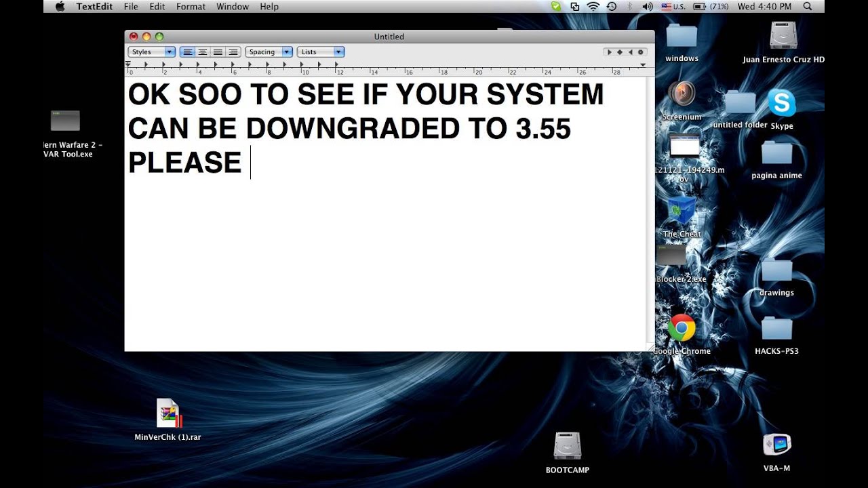Align text left in TextEdit toolbar
The width and height of the screenshot is (868, 488).
(x=187, y=52)
